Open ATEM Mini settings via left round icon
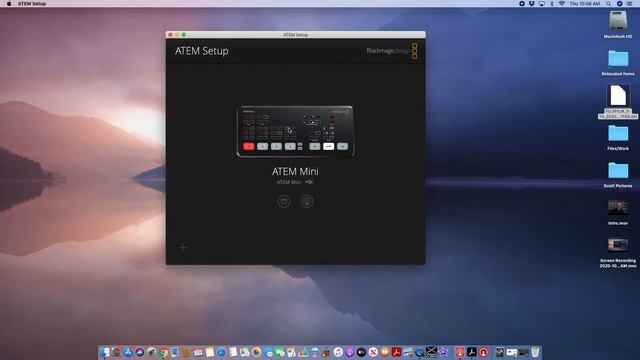 (x=284, y=201)
